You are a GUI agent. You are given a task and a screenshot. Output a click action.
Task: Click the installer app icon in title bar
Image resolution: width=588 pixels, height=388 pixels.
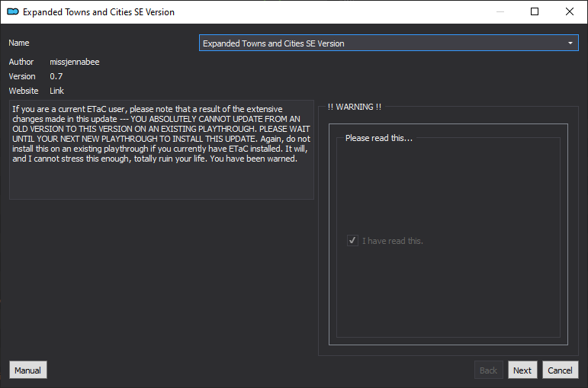point(13,12)
